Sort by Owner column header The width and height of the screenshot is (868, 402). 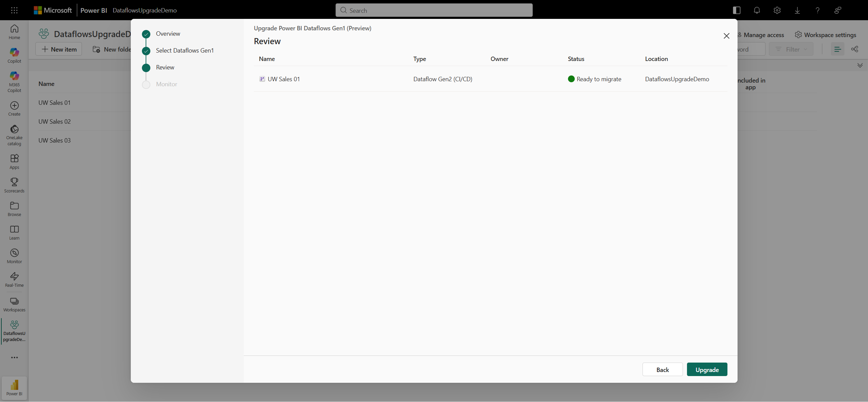[499, 59]
